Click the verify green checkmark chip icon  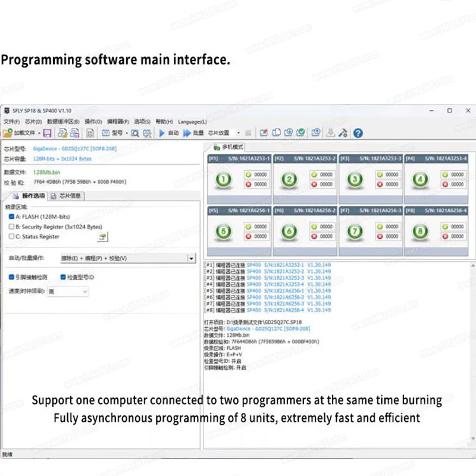300,133
